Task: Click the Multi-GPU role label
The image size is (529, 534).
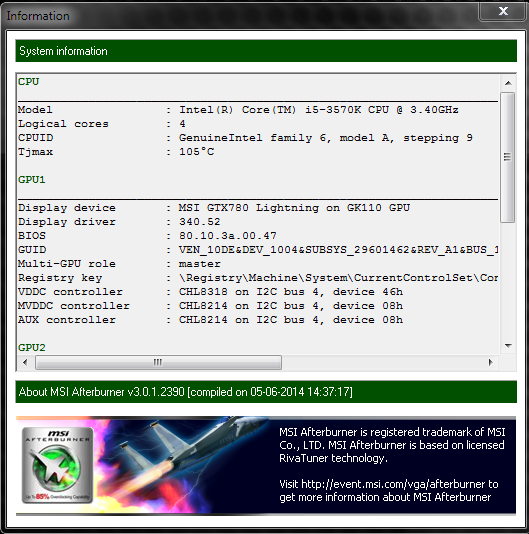Action: [67, 264]
